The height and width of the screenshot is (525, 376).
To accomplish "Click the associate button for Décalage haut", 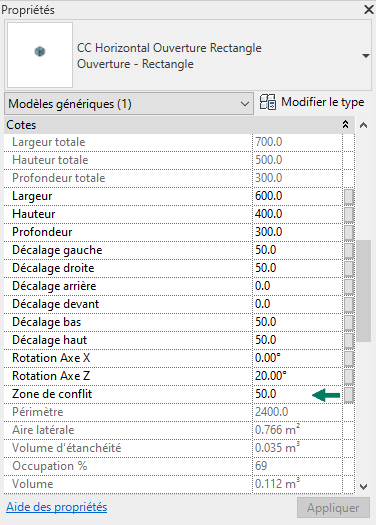I will point(349,340).
